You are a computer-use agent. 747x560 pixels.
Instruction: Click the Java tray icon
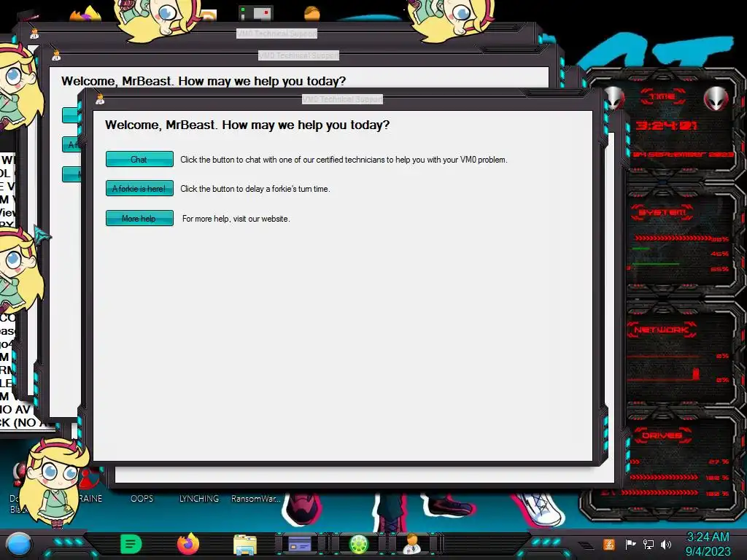click(x=609, y=544)
